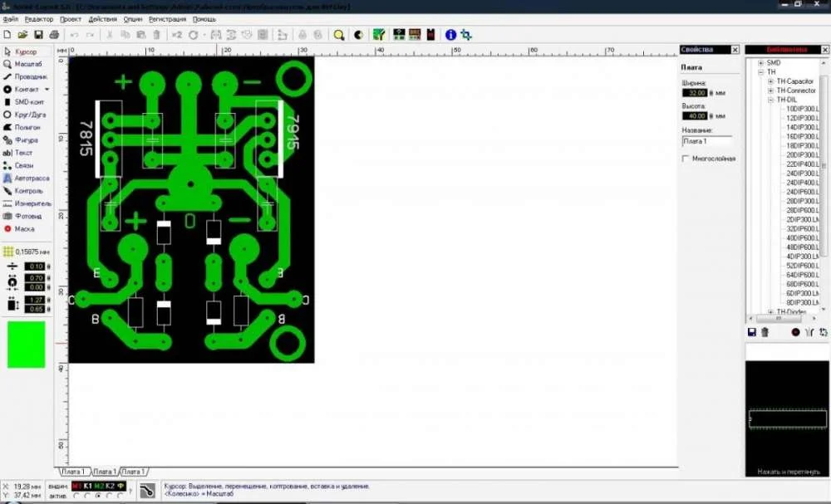Close the Свойства panel
This screenshot has height=504, width=831.
pos(735,50)
